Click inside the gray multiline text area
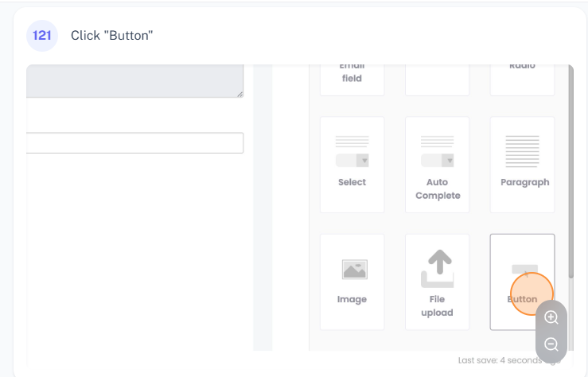This screenshot has width=588, height=377. pos(134,81)
